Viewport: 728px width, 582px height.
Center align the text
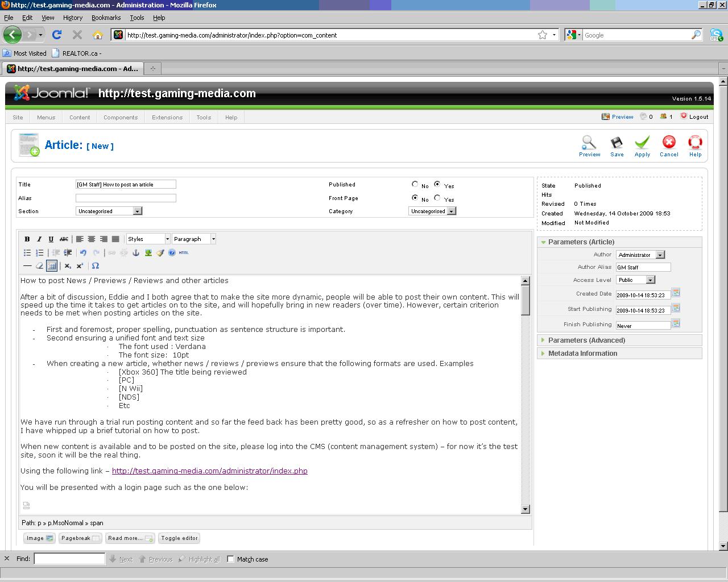pyautogui.click(x=92, y=239)
